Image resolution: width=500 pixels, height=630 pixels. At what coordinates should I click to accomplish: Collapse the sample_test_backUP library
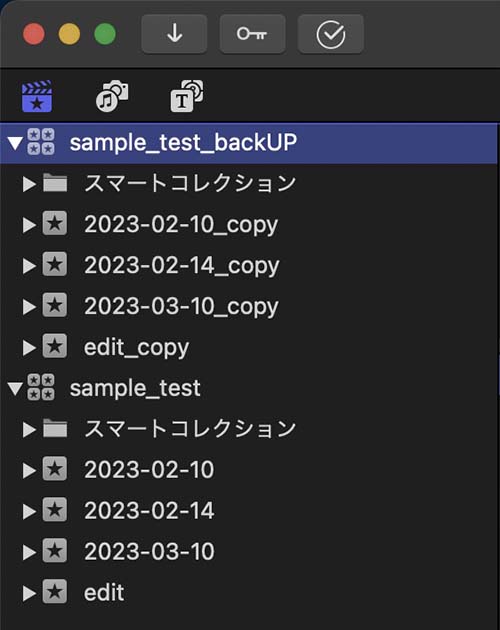click(15, 143)
